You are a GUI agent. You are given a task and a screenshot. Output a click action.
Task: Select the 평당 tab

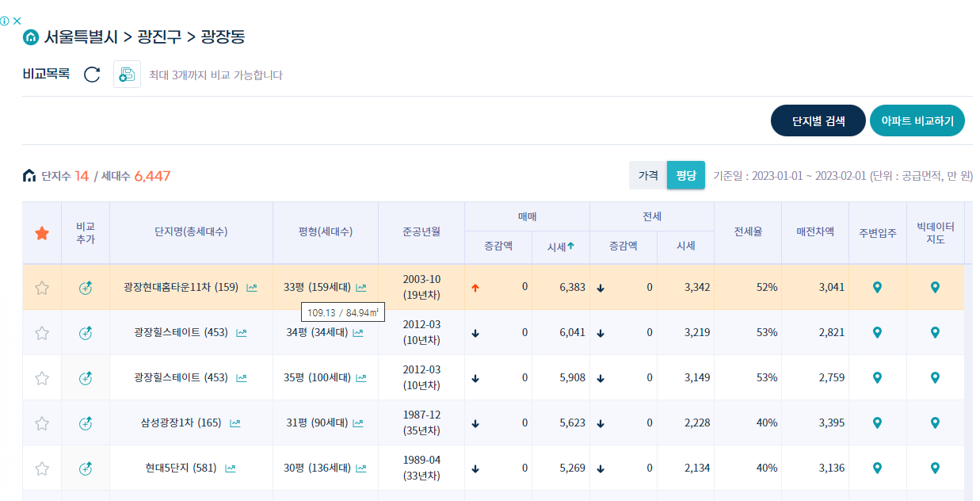(x=686, y=174)
